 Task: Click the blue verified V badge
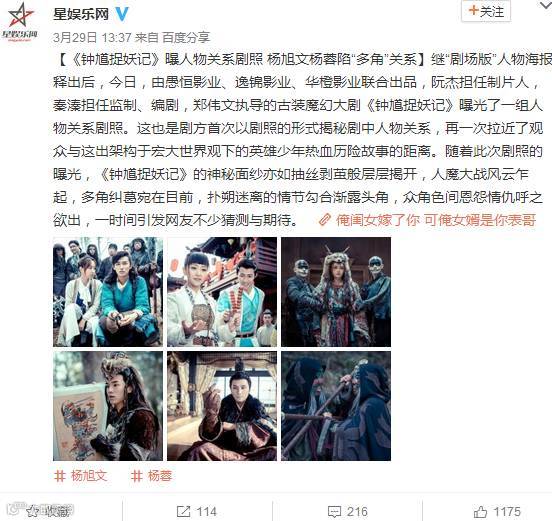coord(122,14)
